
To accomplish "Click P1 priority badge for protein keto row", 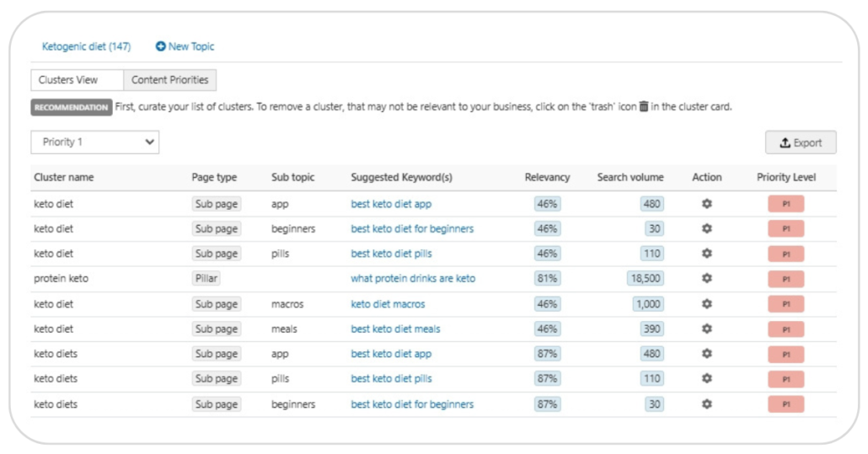I will 785,280.
